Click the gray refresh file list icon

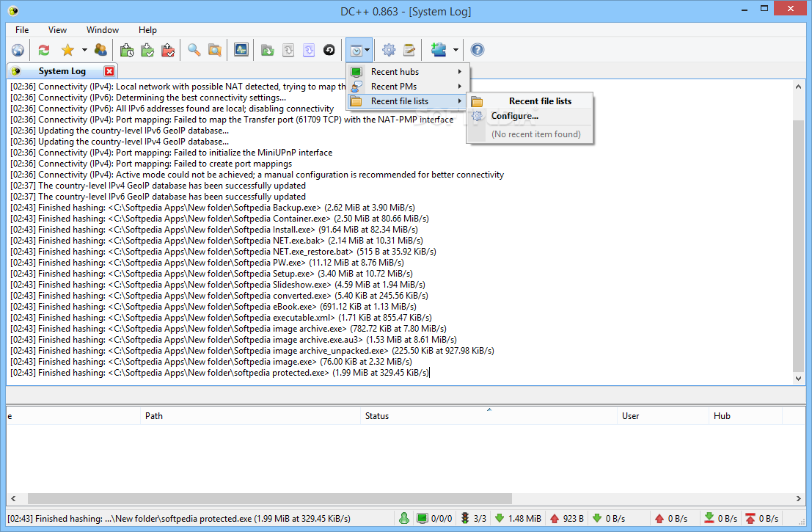coord(288,50)
